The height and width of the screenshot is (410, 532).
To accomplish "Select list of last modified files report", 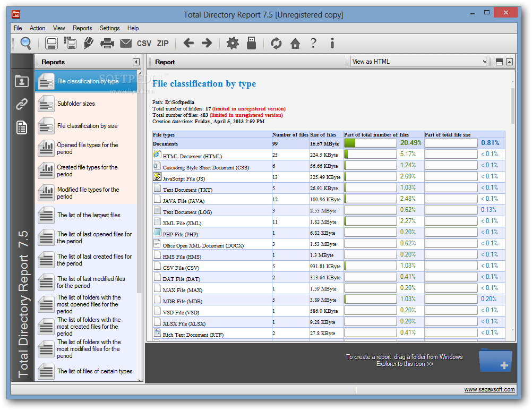I will [86, 282].
